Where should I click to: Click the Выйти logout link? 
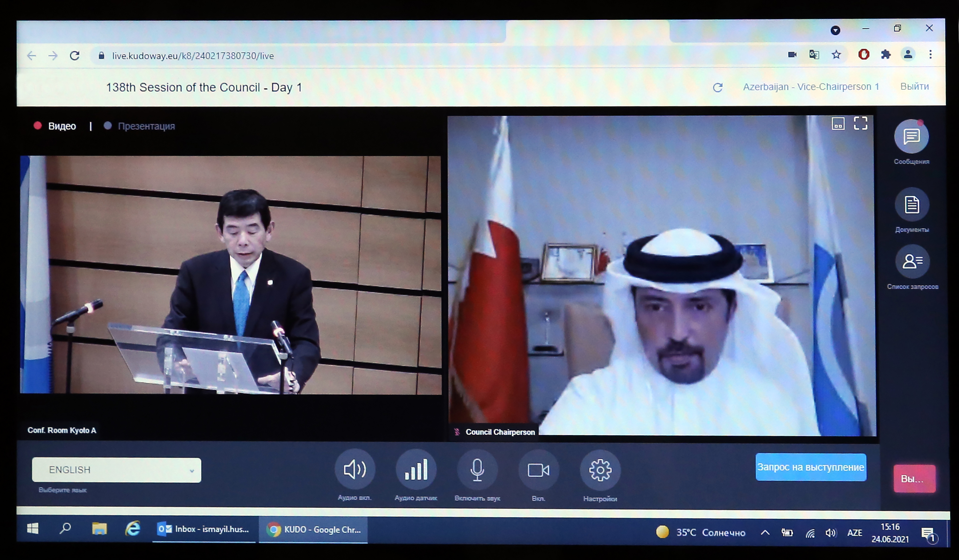[x=915, y=86]
